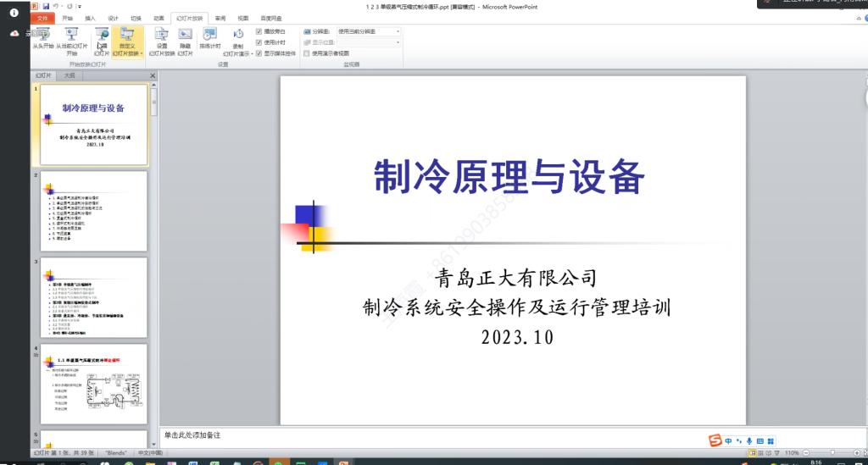Start slideshow from current slide (从当前幻灯片开始)
Image resolution: width=868 pixels, height=465 pixels.
pos(72,38)
